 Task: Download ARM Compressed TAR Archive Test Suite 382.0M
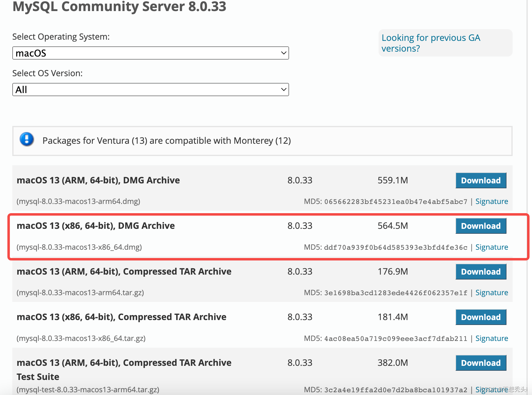tap(481, 363)
